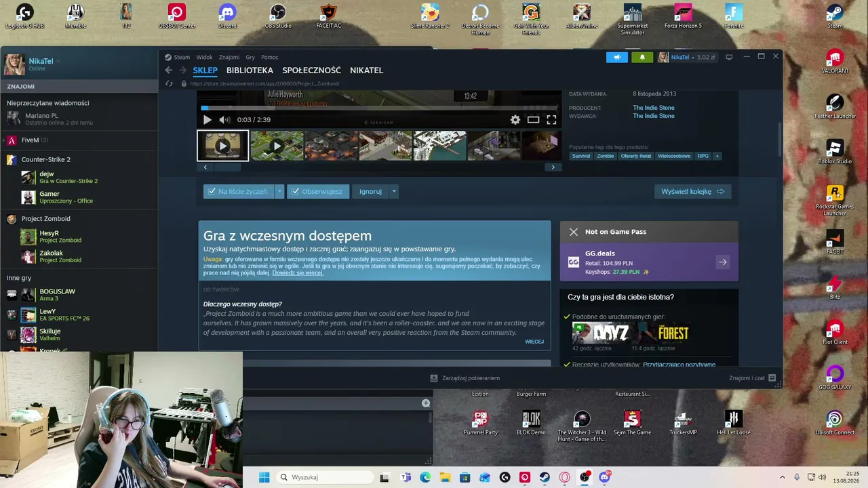The image size is (868, 488).
Task: Launch Roblox Studio desktop icon
Action: click(835, 152)
